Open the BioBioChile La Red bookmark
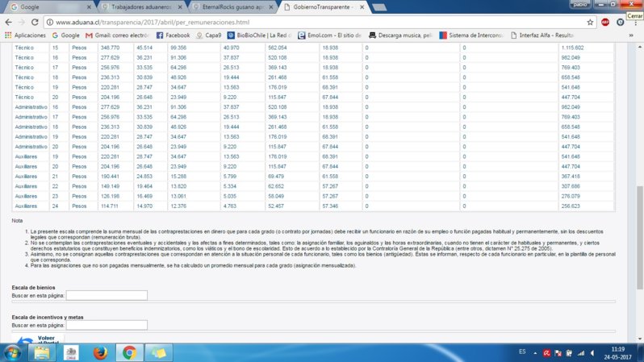 point(259,35)
